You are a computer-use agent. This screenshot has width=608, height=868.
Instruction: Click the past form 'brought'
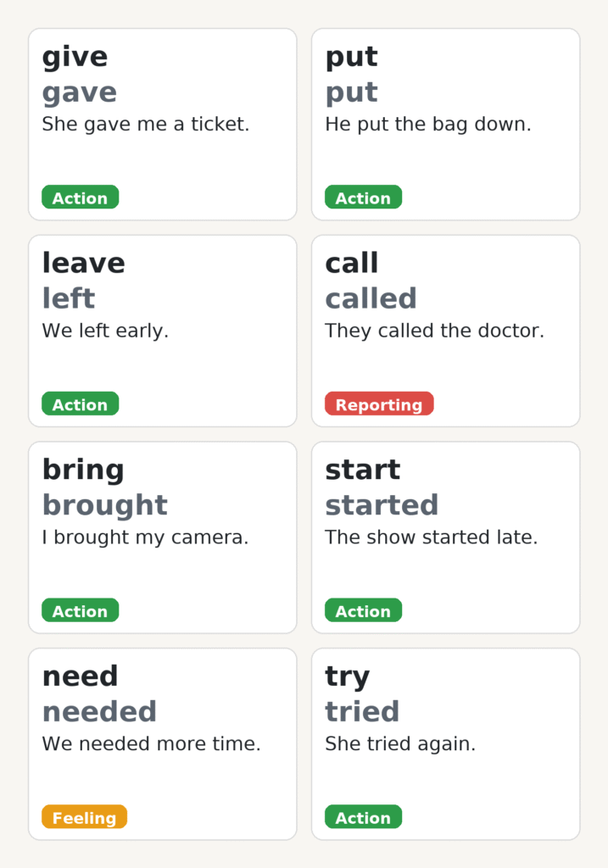104,505
